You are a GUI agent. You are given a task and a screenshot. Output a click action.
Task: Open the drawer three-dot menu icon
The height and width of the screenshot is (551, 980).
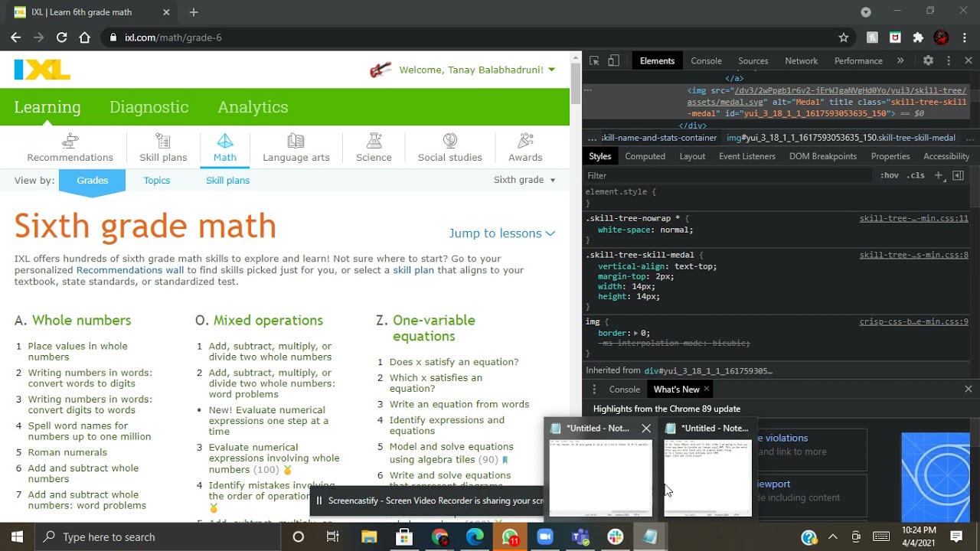tap(594, 389)
